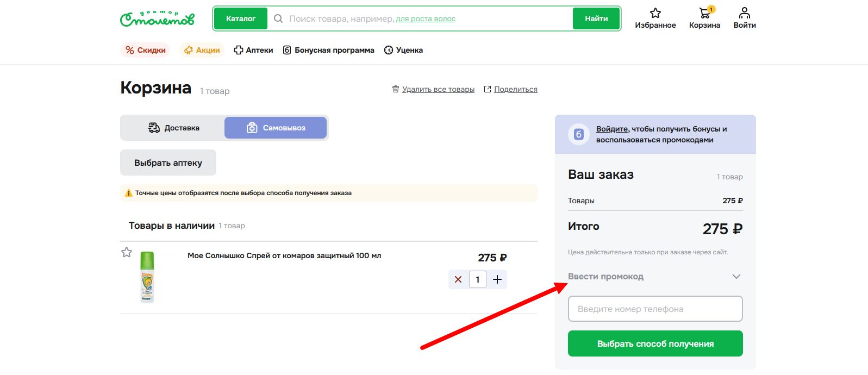The height and width of the screenshot is (375, 868).
Task: Open the Избранное star icon in header
Action: (x=655, y=13)
